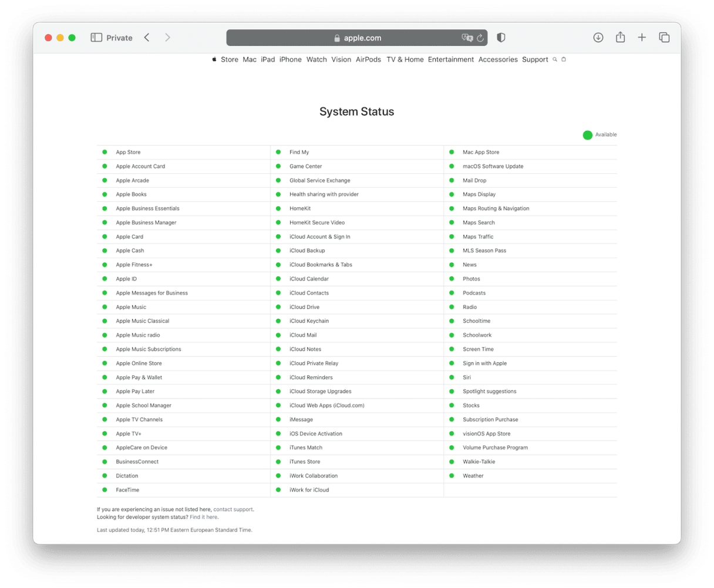Viewport: 714px width, 588px height.
Task: Select the iCloud Keychain row
Action: point(357,321)
